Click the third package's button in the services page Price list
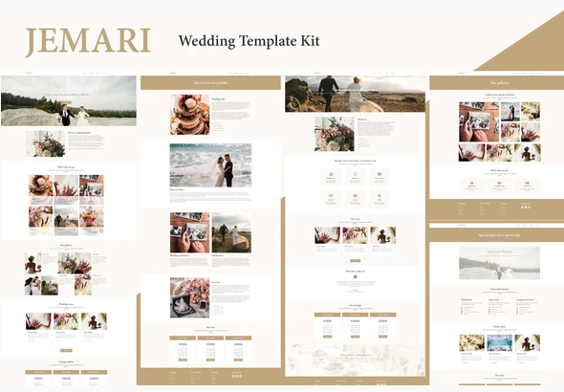The width and height of the screenshot is (564, 392). [238, 359]
